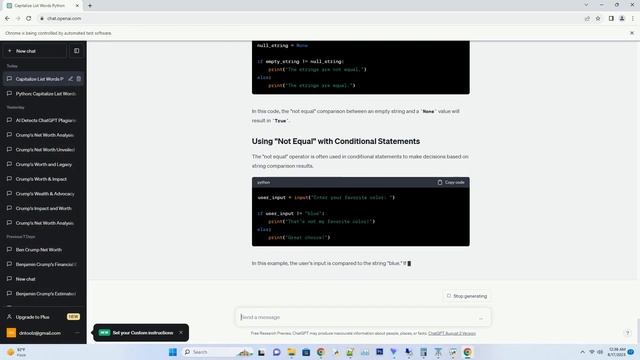Open the Chrome three-dot menu
The width and height of the screenshot is (640, 360).
click(633, 18)
